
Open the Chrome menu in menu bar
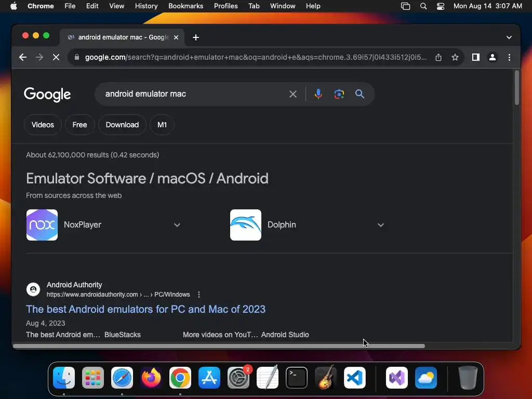pos(41,6)
